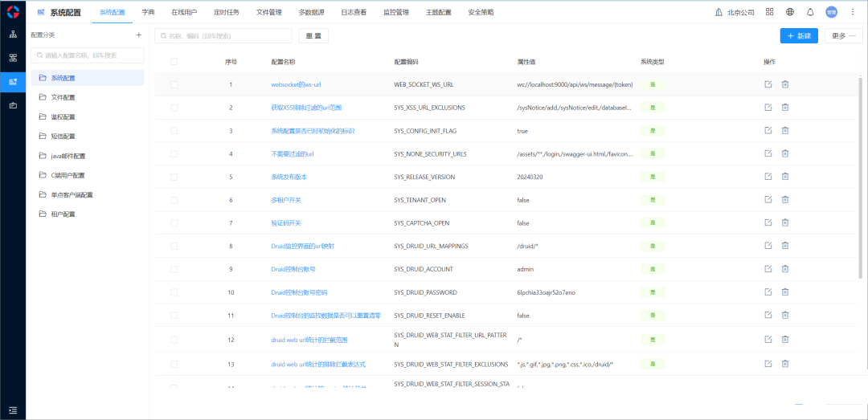Open the notification bell in the header

810,12
